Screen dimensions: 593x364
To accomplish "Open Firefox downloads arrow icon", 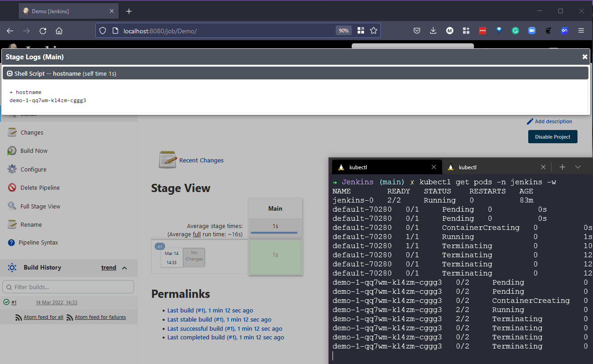I will coord(433,31).
